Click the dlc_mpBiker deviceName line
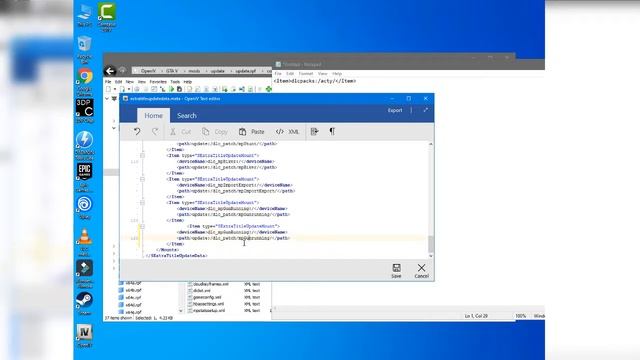 (x=225, y=162)
